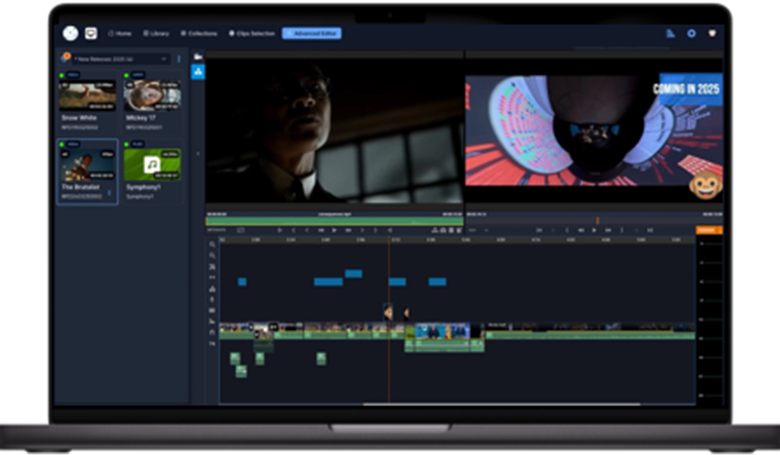Select the Snow White thumbnail

87,95
